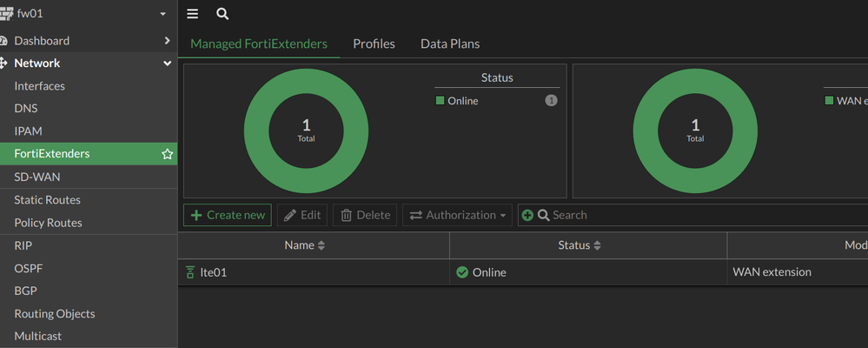Switch to the Data Plans tab
The image size is (868, 348).
[450, 43]
